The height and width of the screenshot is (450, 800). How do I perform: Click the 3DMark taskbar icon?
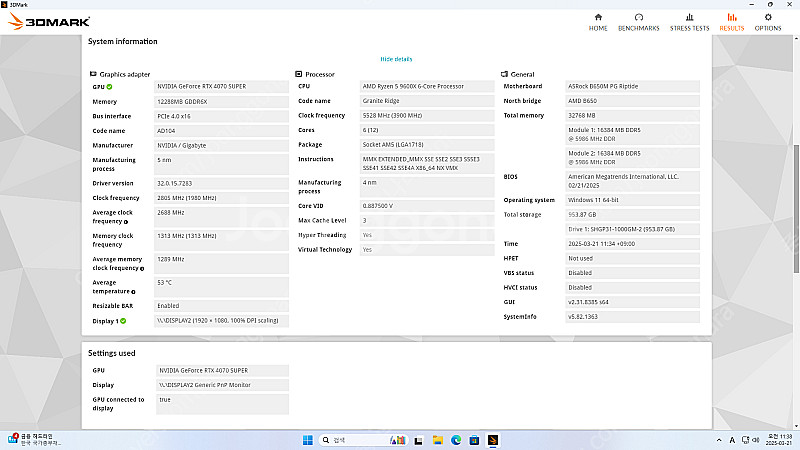[x=492, y=440]
